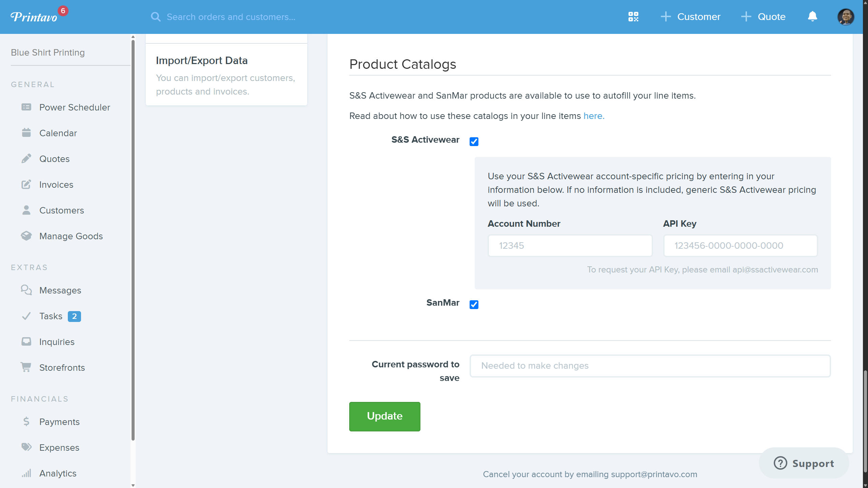868x488 pixels.
Task: Click the Calendar sidebar icon
Action: (26, 133)
